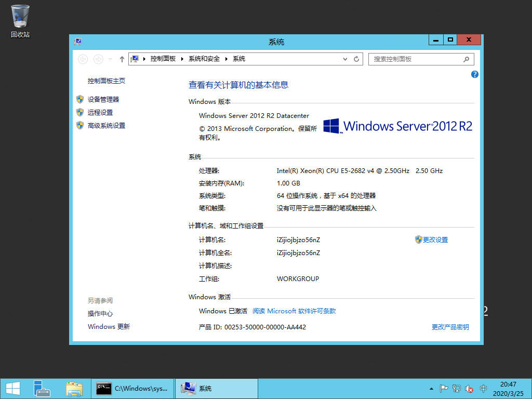
Task: Click Windows Server 2012 R2 Datacenter text
Action: (254, 116)
